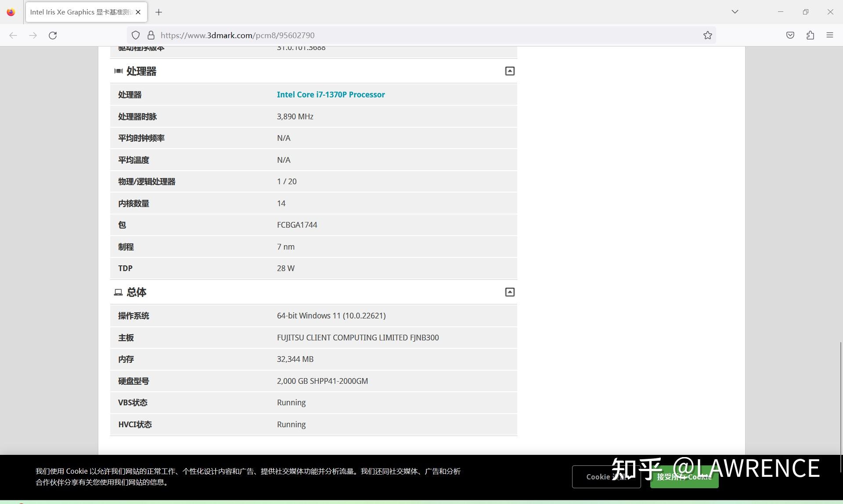Open tracking protection shield icon
This screenshot has width=843, height=504.
click(136, 36)
